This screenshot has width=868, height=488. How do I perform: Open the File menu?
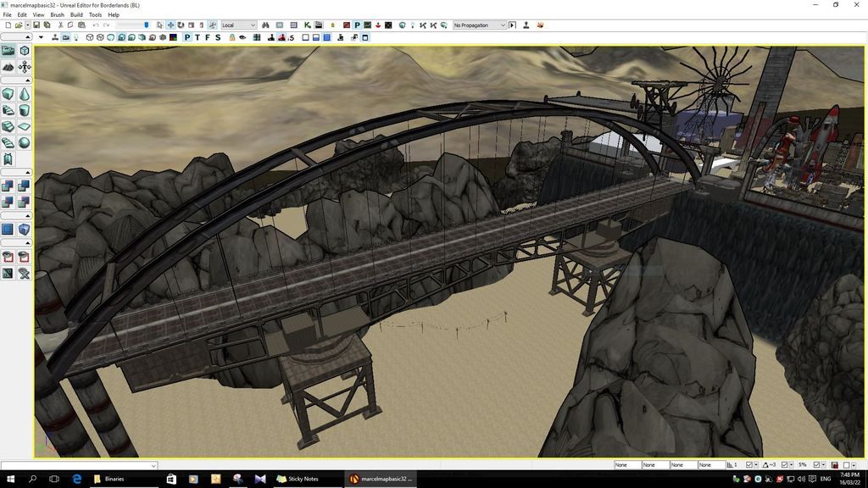point(7,15)
